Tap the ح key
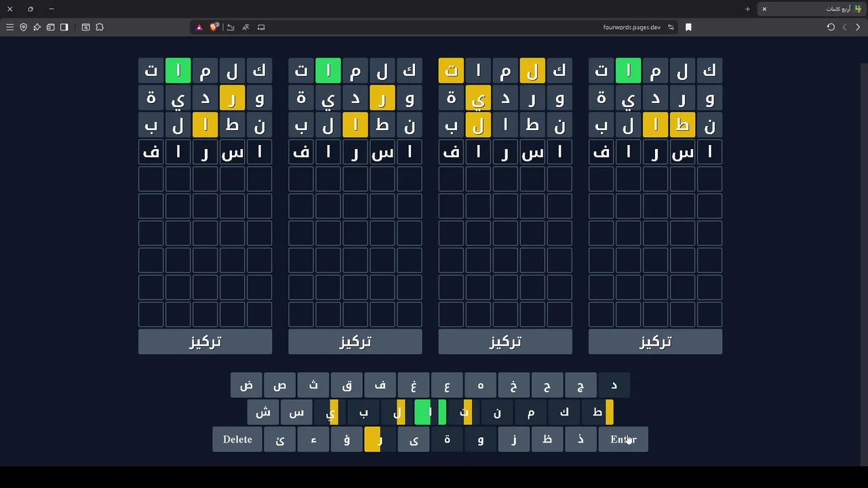Screen dimensions: 868x488 [547, 386]
